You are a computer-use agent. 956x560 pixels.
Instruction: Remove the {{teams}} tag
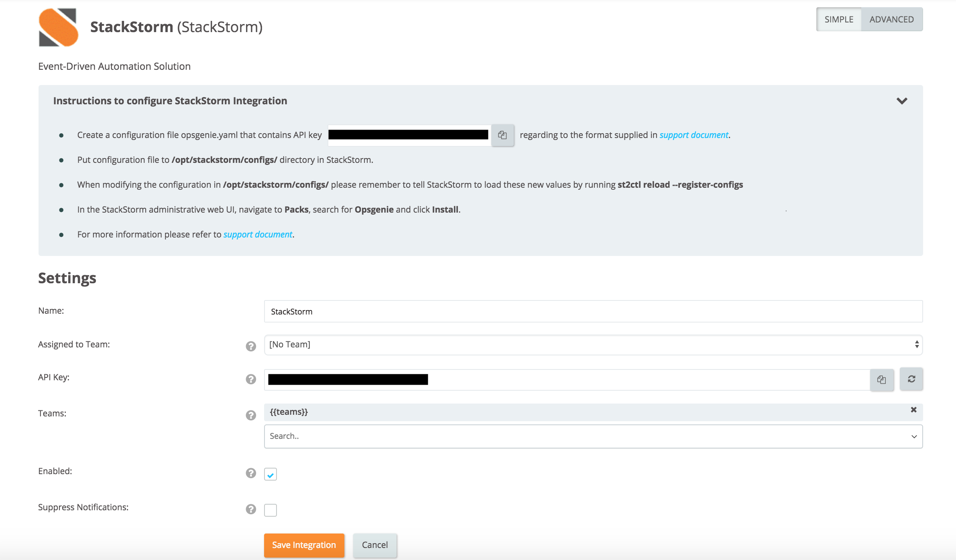click(913, 410)
